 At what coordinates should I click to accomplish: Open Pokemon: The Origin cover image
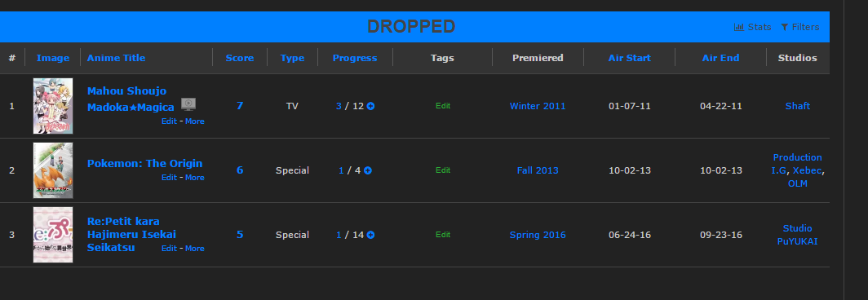[53, 170]
